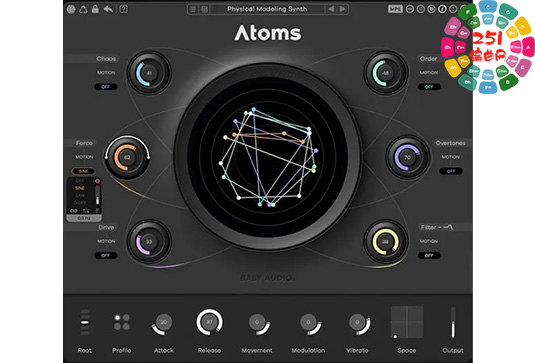Go to the previous preset arrow
535x363 pixels.
[x=331, y=9]
